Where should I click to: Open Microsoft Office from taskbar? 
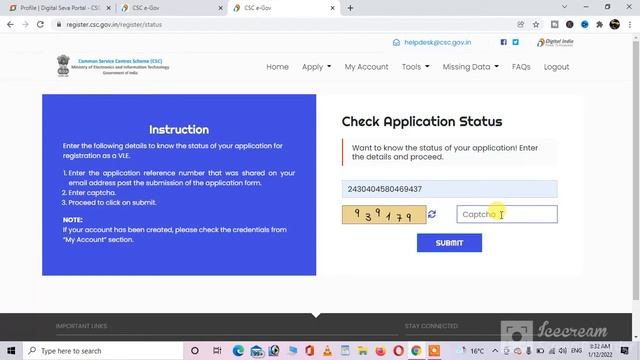click(309, 351)
